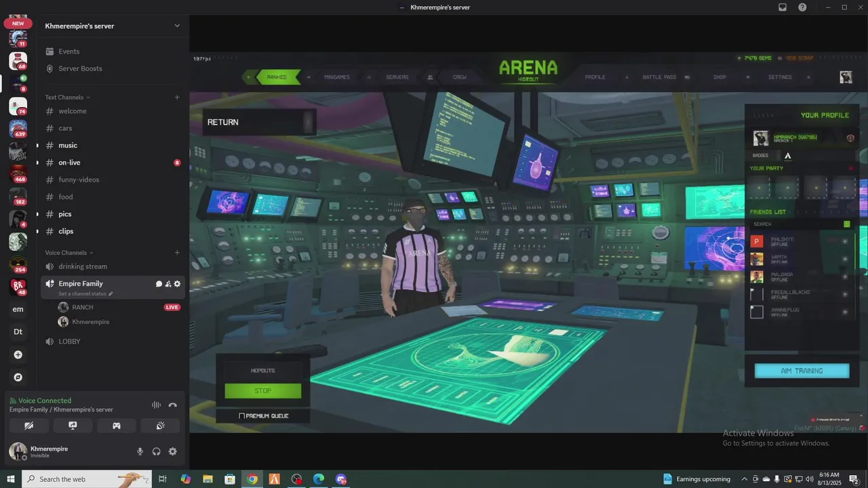Open the 'em' server in the sidebar
The height and width of the screenshot is (488, 868).
tap(18, 309)
